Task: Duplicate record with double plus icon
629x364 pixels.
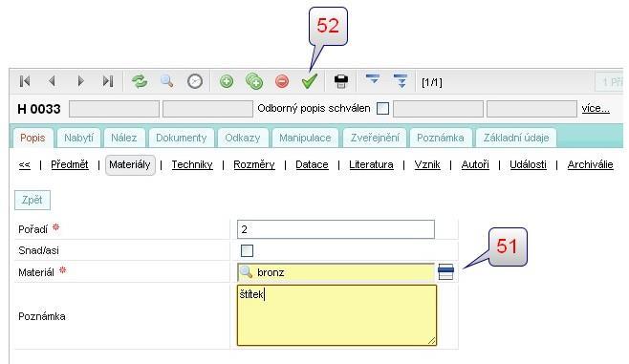Action: (x=254, y=81)
